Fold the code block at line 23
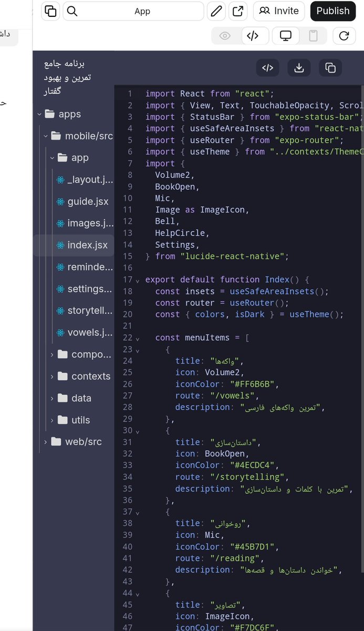The height and width of the screenshot is (631, 364). [x=138, y=350]
